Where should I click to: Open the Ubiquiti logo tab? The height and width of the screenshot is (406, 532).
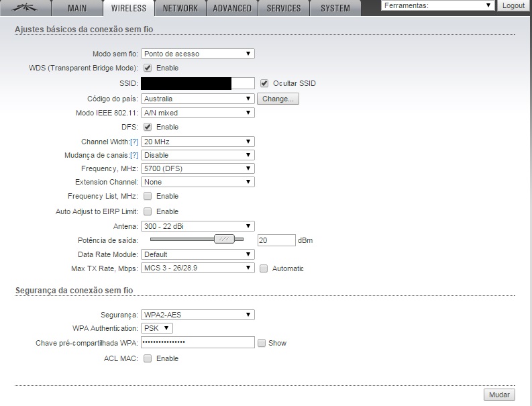25,8
